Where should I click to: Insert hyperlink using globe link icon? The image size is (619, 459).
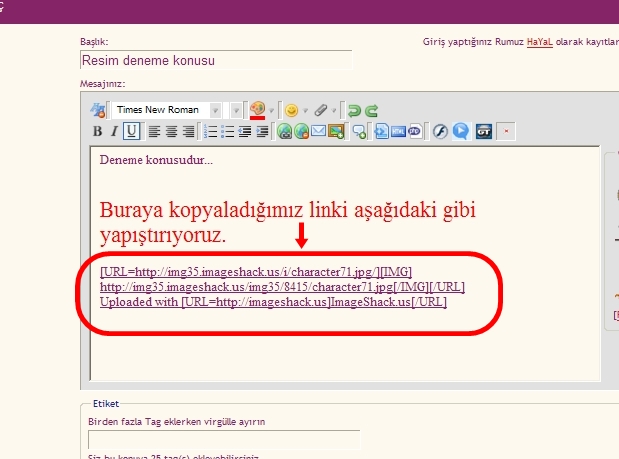point(284,131)
